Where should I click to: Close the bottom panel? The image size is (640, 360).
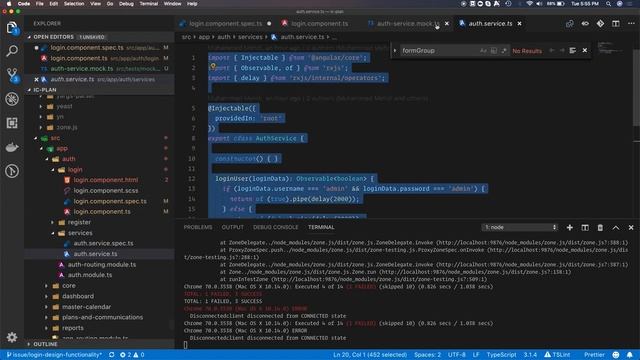(x=631, y=227)
